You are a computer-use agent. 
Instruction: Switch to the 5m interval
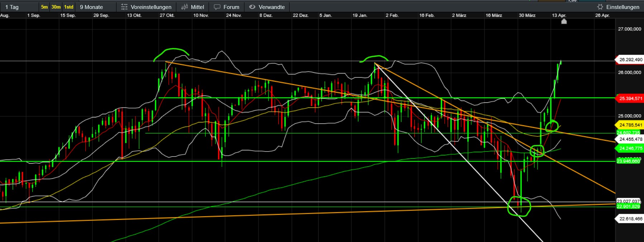44,7
